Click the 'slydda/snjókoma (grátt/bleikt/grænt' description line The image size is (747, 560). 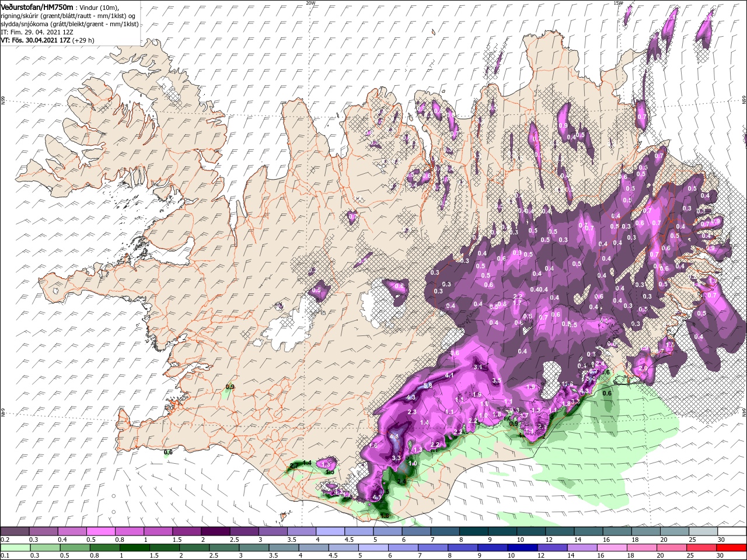[68, 23]
